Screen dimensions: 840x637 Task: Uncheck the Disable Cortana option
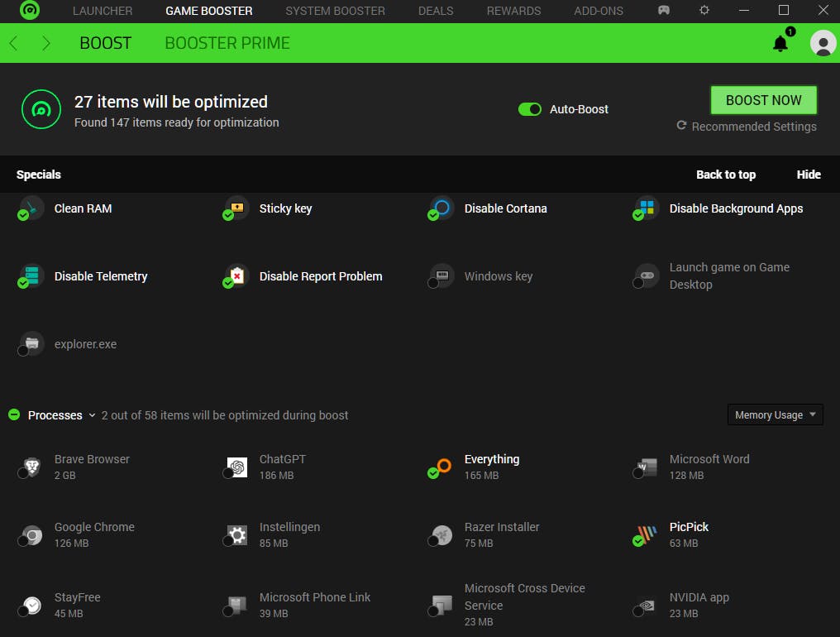click(x=433, y=215)
